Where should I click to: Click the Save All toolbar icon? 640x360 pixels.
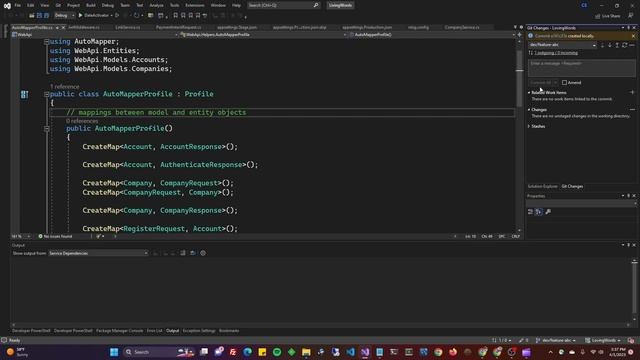(47, 16)
